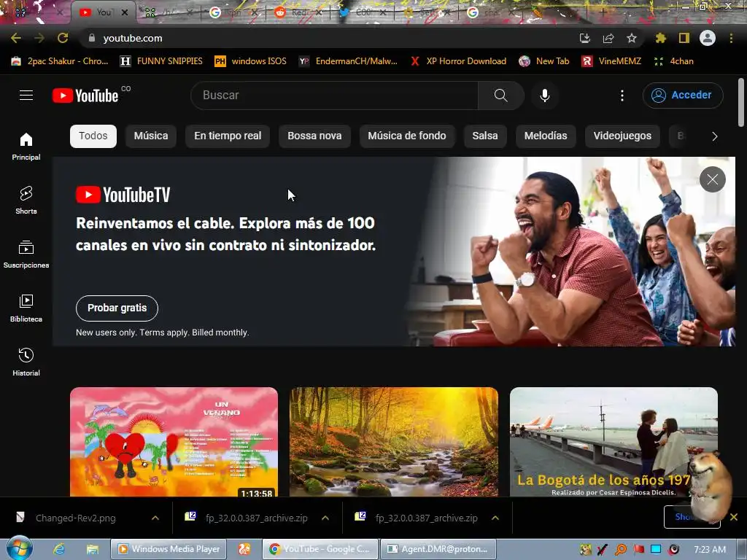The image size is (747, 560).
Task: Open the autumn forest stream video thumbnail
Action: point(394,442)
